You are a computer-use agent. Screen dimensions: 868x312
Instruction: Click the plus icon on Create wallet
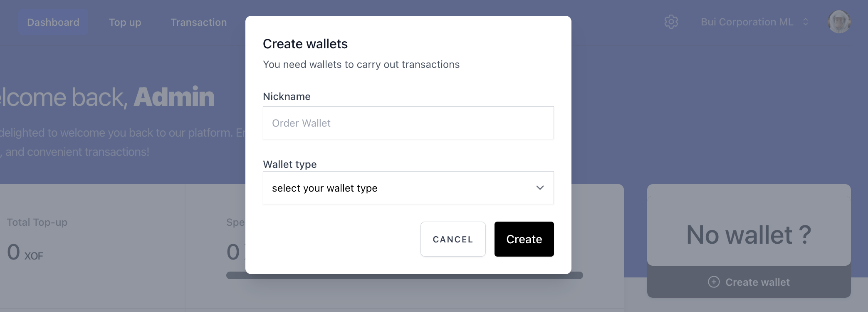[x=714, y=282]
